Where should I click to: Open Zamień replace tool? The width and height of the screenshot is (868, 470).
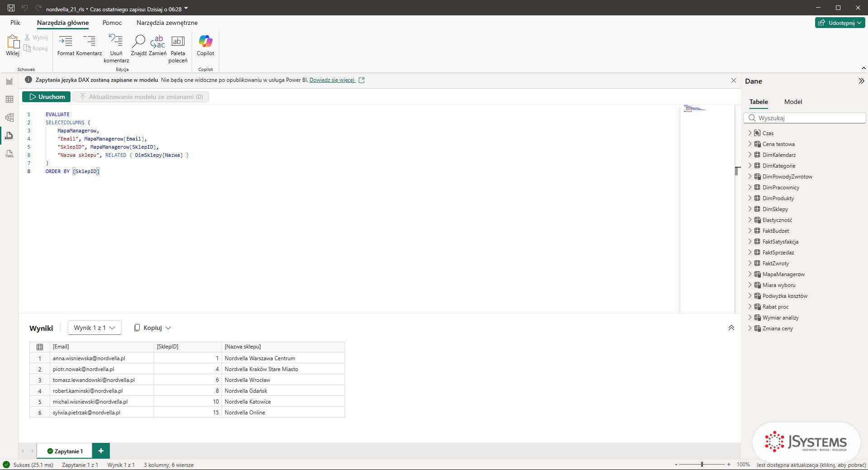click(158, 45)
